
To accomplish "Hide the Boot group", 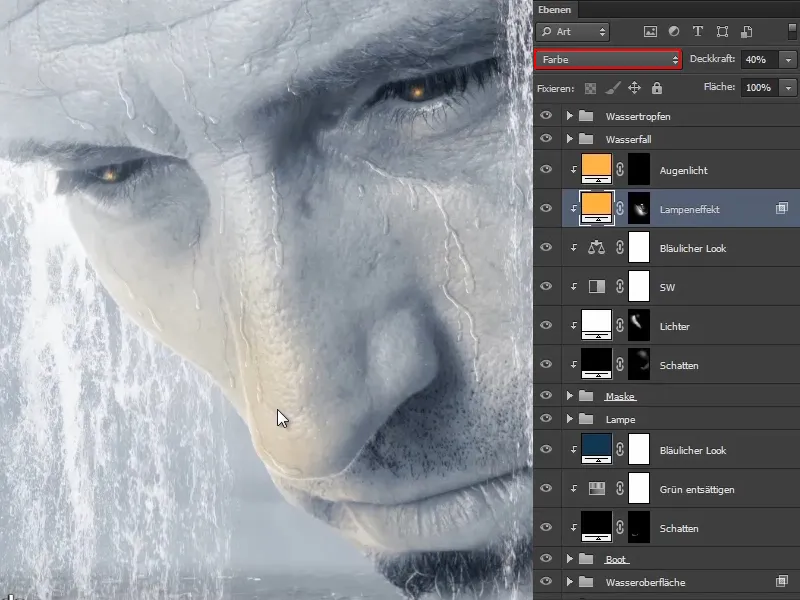I will coord(546,558).
